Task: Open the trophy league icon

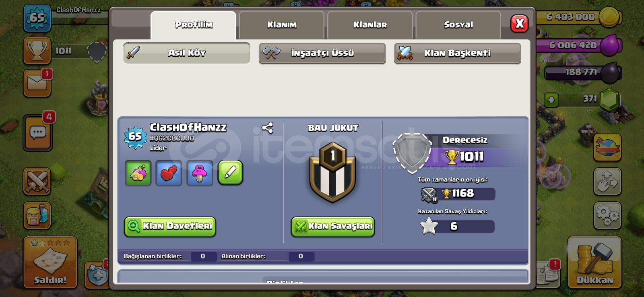Action: (x=37, y=51)
